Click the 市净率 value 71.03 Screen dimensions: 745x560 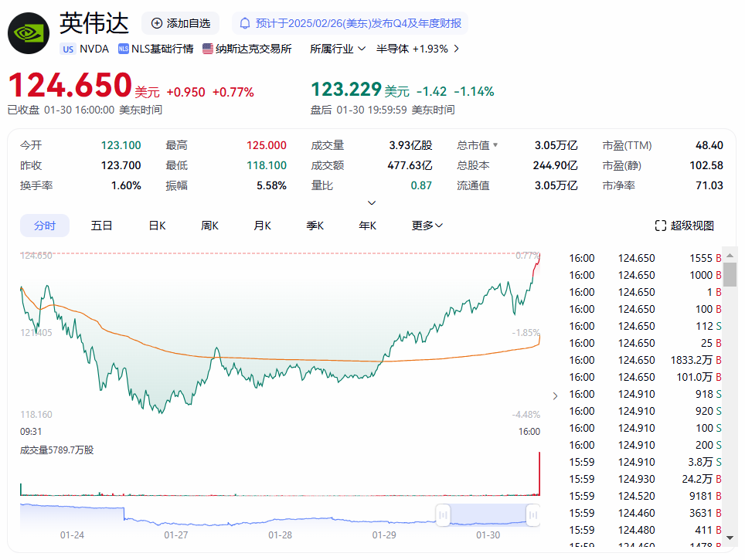[709, 185]
